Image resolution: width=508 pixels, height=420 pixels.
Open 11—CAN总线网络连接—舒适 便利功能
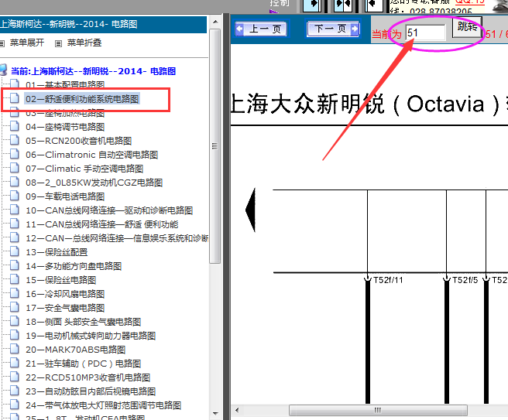[102, 224]
